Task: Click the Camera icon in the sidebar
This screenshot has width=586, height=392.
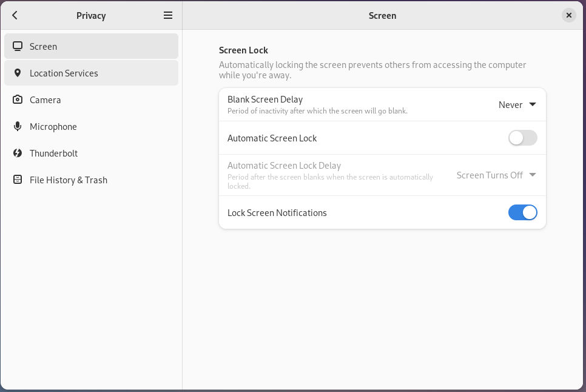Action: click(x=18, y=100)
